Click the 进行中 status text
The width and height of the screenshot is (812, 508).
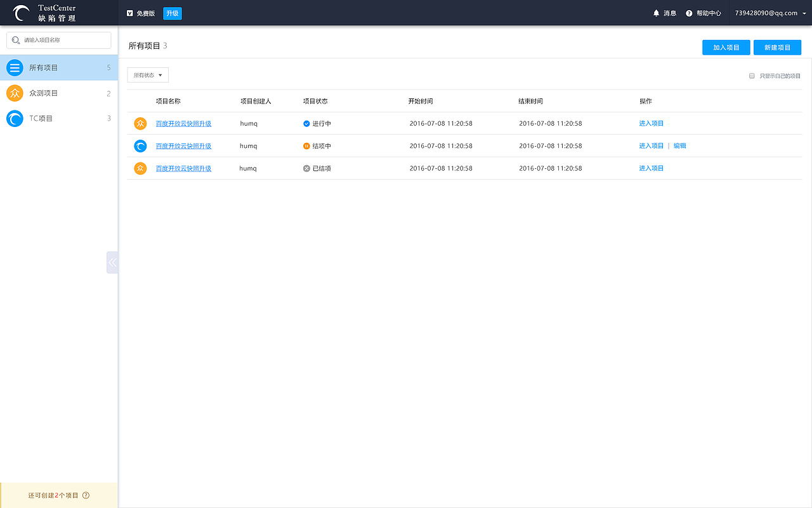322,123
